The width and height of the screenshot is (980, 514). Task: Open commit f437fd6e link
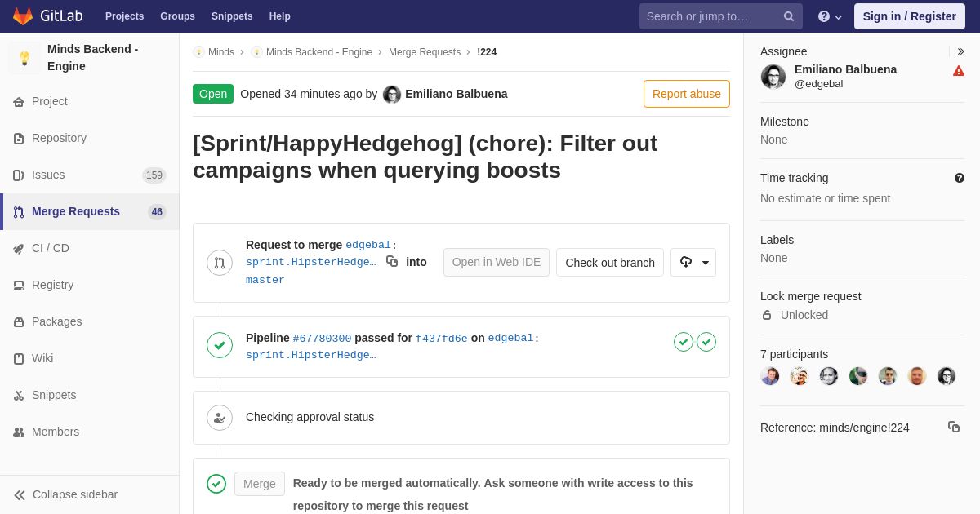coord(442,339)
